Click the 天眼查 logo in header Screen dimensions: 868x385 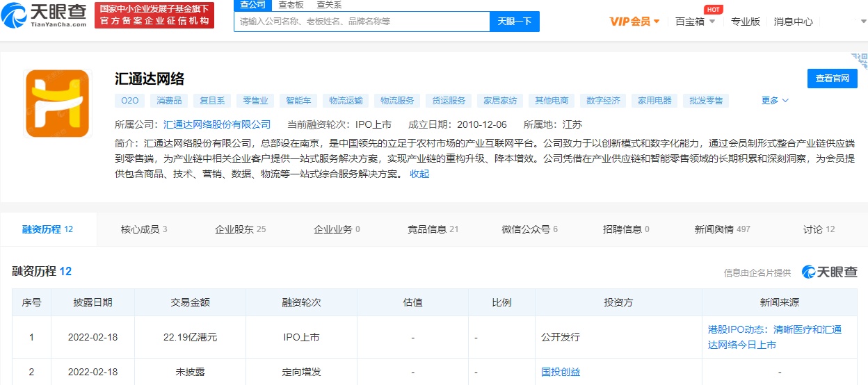[x=45, y=15]
